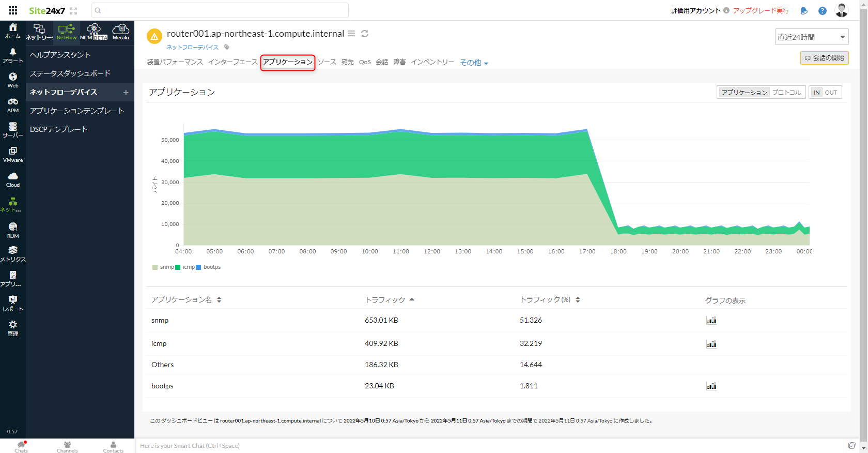Open the 障害 tab
868x453 pixels.
(399, 62)
